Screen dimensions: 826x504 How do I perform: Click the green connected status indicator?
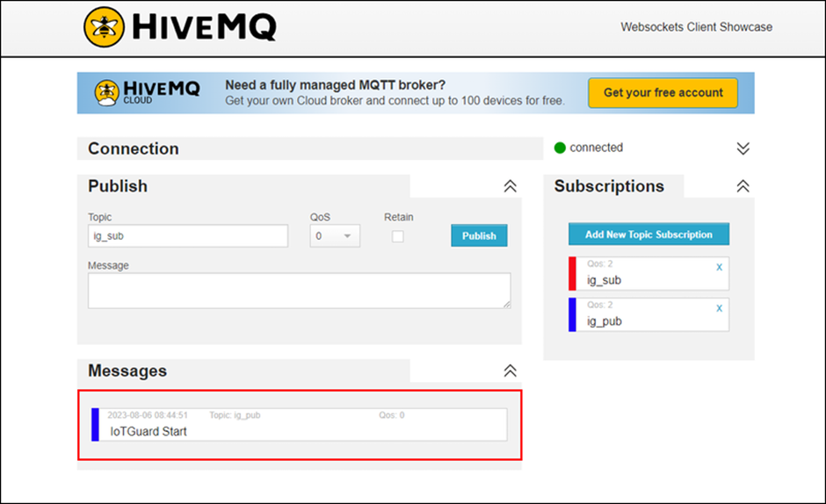560,148
